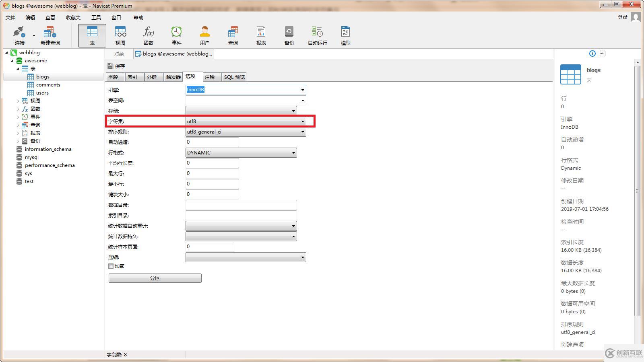Click the Function (函数) toolbar icon
Image resolution: width=644 pixels, height=362 pixels.
[x=149, y=35]
